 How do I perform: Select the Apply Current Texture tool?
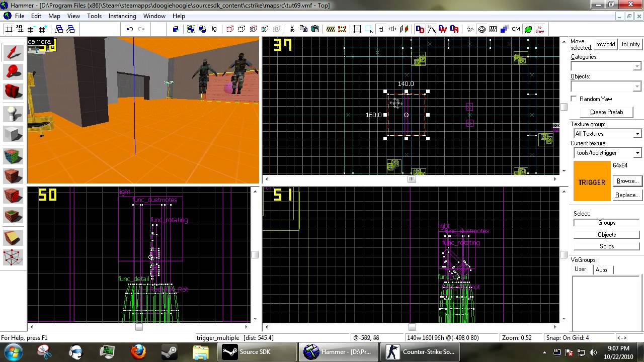tap(13, 176)
